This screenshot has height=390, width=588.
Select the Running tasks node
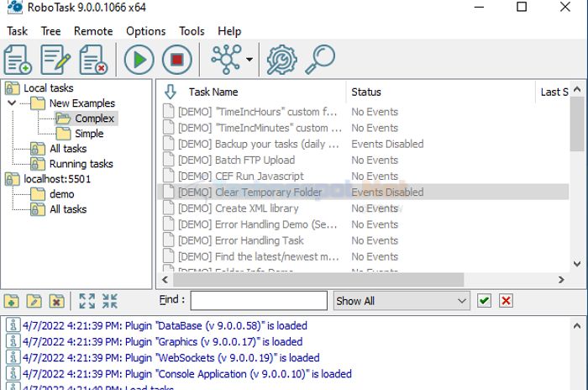[81, 164]
